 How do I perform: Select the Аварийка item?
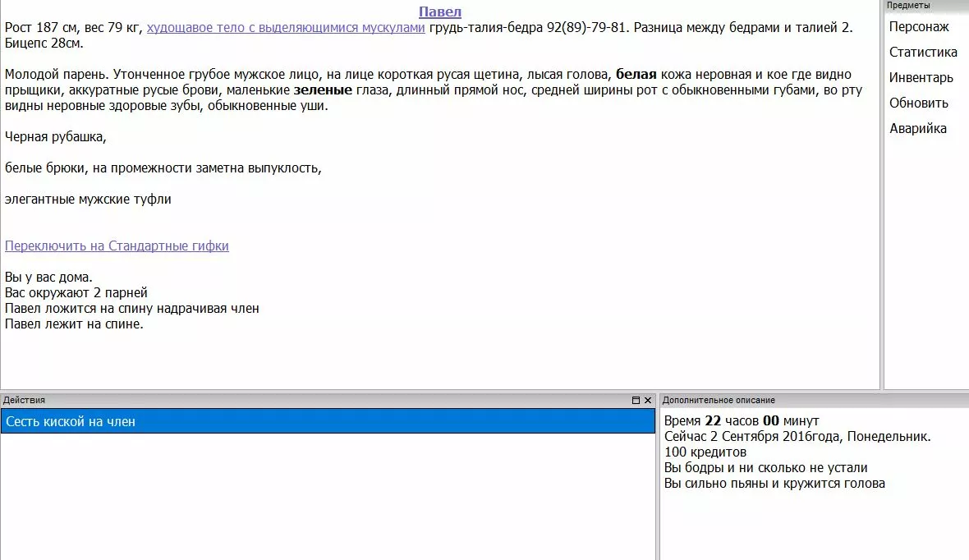pyautogui.click(x=918, y=129)
